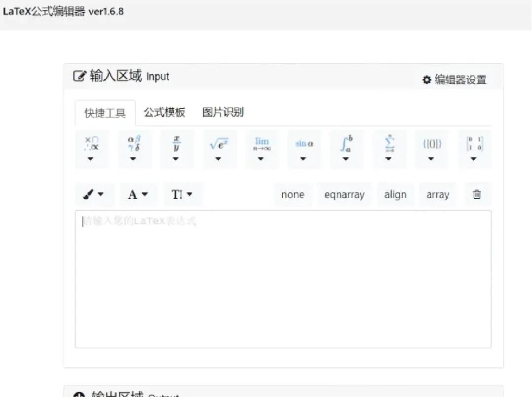The width and height of the screenshot is (532, 397).
Task: Open the fraction formula tool
Action: (x=176, y=143)
